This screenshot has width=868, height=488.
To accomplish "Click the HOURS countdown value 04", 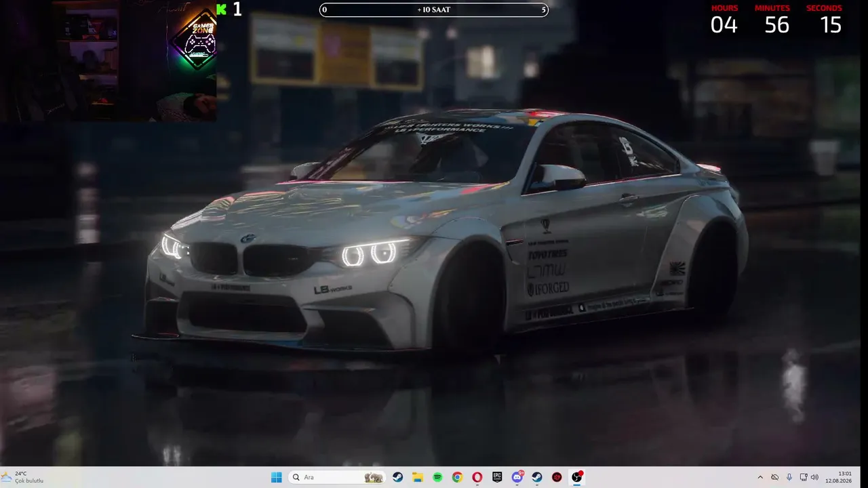I will pyautogui.click(x=724, y=25).
